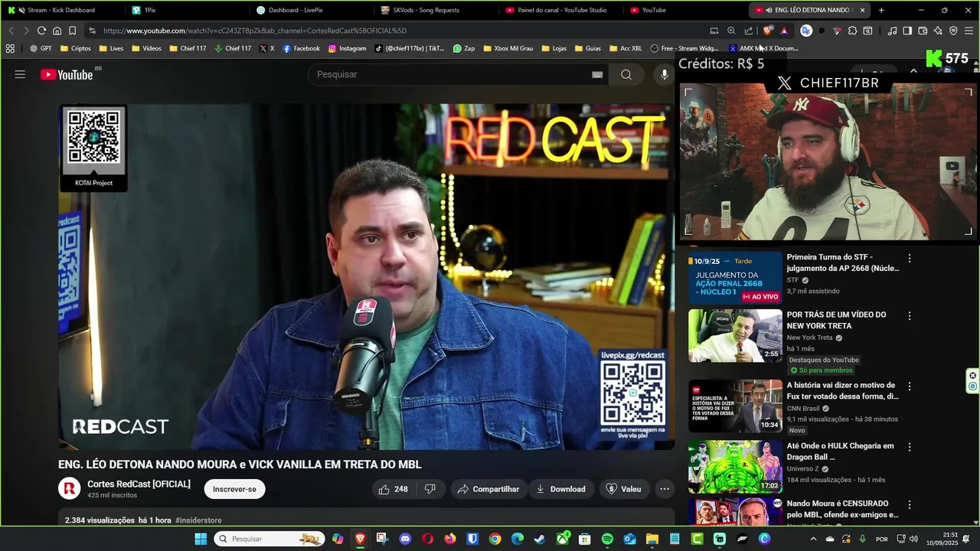Image resolution: width=980 pixels, height=551 pixels.
Task: Open options for Primeira Turma do STF video
Action: click(x=910, y=259)
